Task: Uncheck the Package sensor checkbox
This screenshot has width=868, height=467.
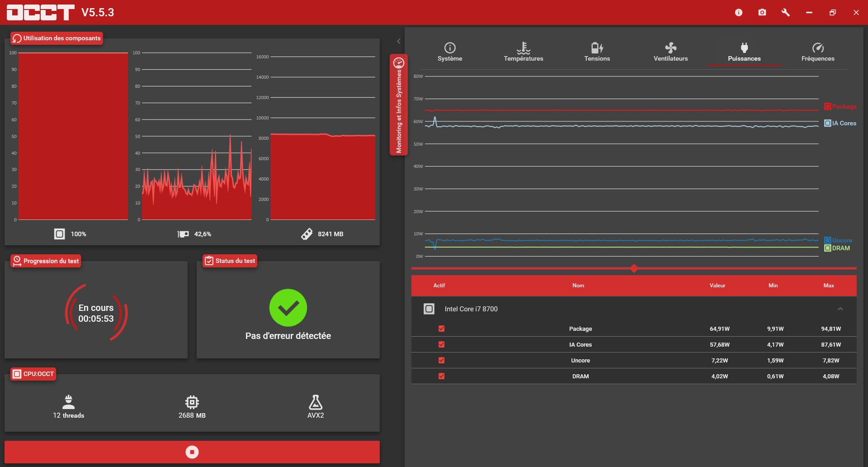Action: (442, 329)
